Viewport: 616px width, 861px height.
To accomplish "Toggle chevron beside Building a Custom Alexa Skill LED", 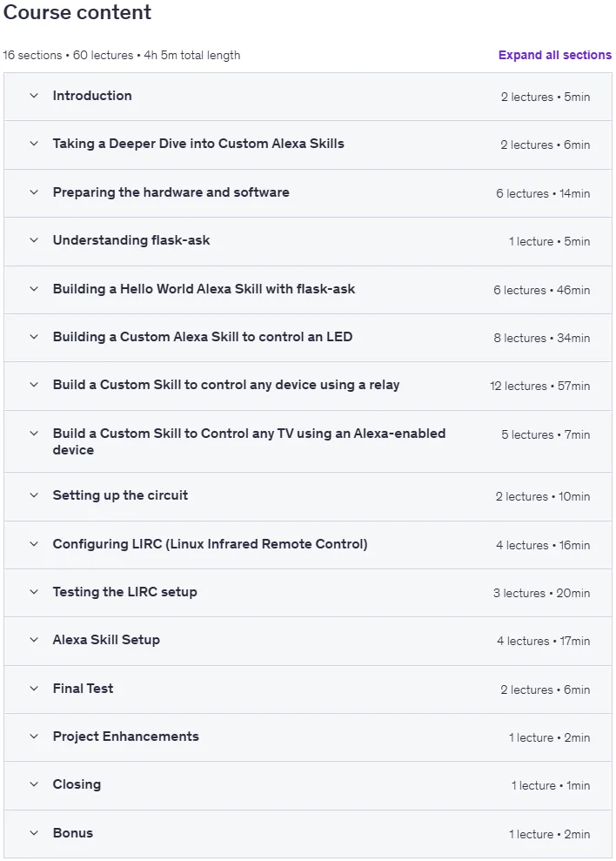I will tap(34, 337).
